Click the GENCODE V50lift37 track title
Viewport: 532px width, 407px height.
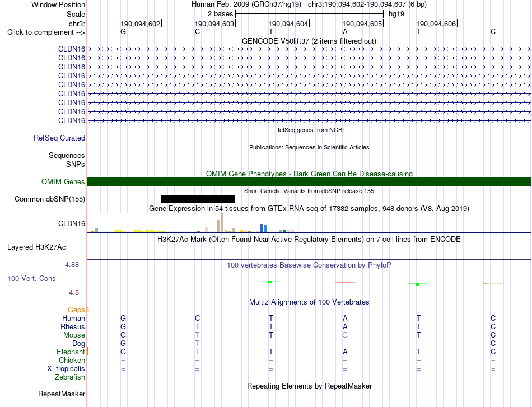pos(309,41)
